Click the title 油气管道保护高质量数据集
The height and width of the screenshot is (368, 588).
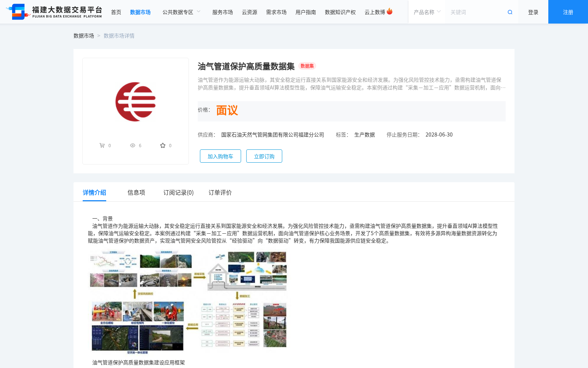(x=246, y=66)
